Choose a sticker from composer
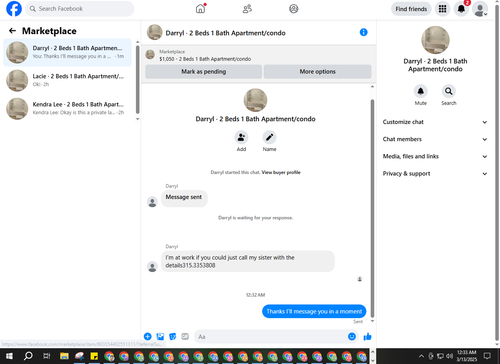The width and height of the screenshot is (500, 364). click(173, 337)
